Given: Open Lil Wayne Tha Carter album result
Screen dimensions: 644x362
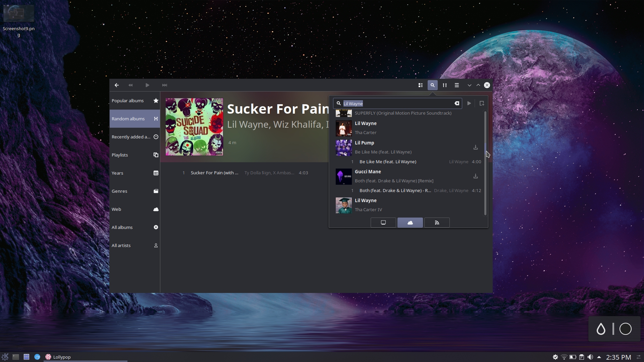Looking at the screenshot, I should tap(409, 128).
